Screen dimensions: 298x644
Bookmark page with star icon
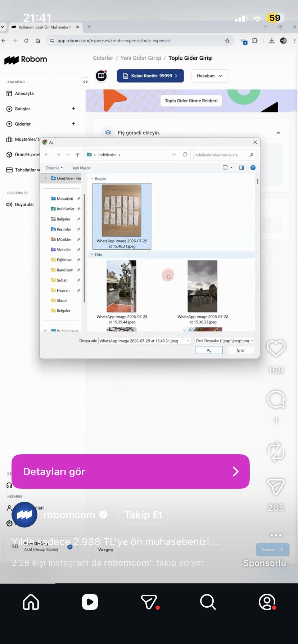pyautogui.click(x=227, y=41)
